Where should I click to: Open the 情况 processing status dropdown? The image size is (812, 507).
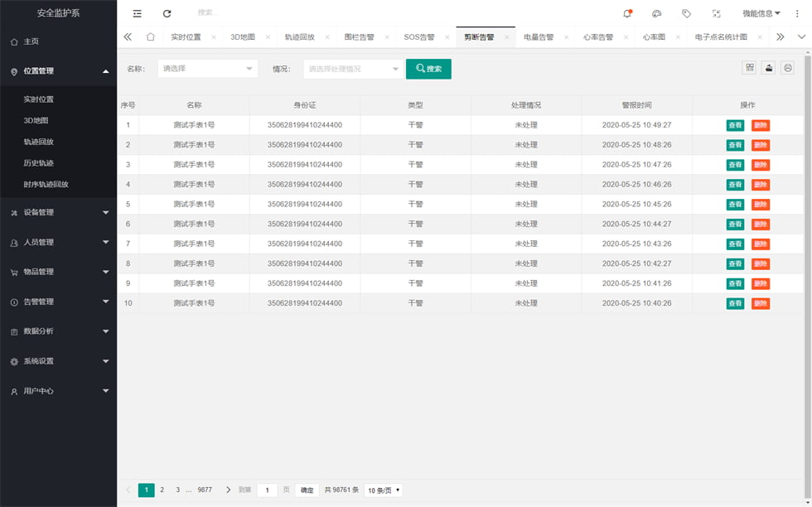tap(353, 69)
